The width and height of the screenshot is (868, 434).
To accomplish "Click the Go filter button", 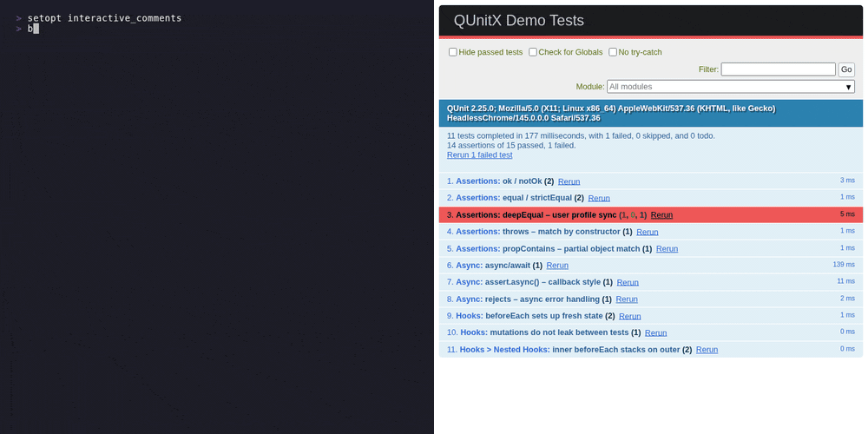I will click(x=846, y=69).
